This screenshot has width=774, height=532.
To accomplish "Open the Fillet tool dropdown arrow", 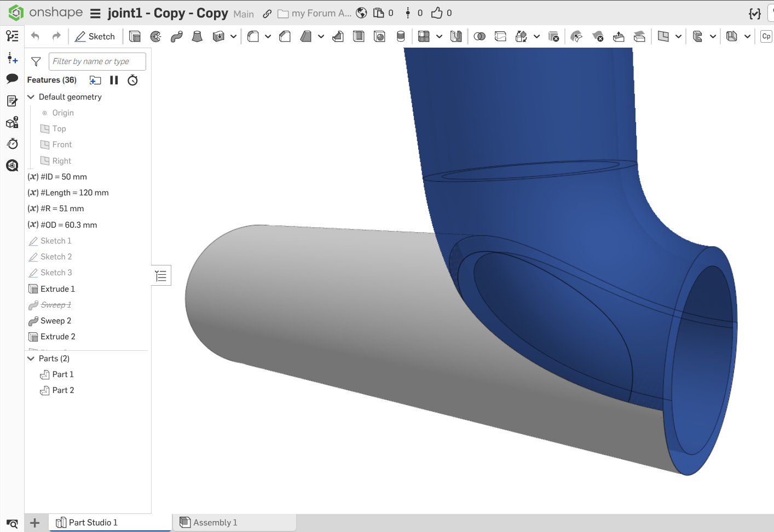I will 268,37.
